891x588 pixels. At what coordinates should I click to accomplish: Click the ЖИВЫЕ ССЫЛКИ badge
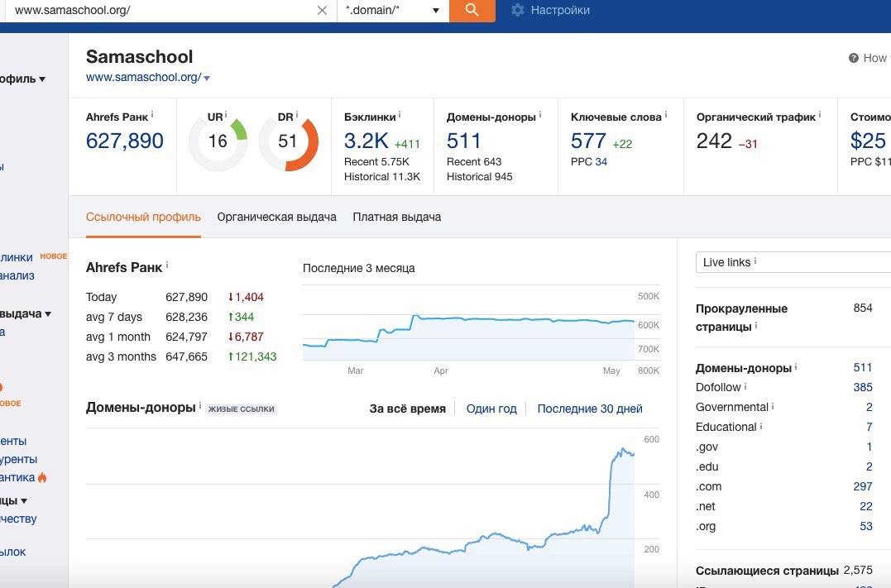[241, 409]
